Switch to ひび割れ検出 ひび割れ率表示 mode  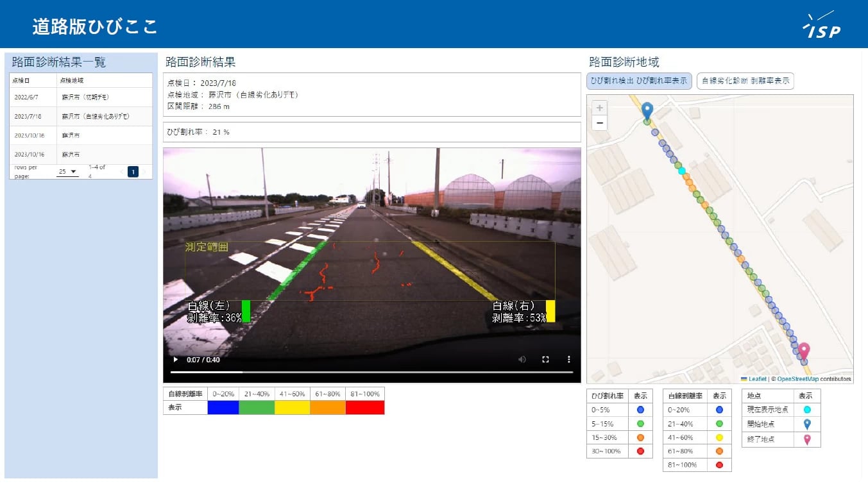tap(639, 81)
